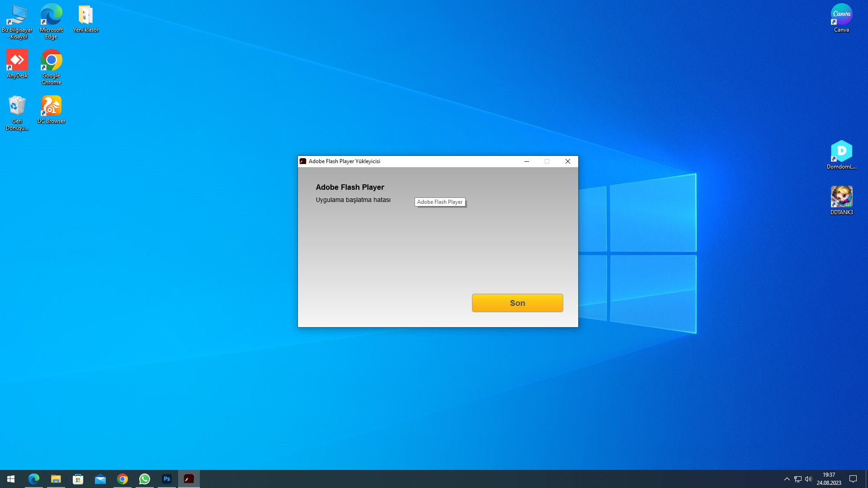This screenshot has width=868, height=488.
Task: Close the Adobe Flash Player installer window
Action: point(568,161)
